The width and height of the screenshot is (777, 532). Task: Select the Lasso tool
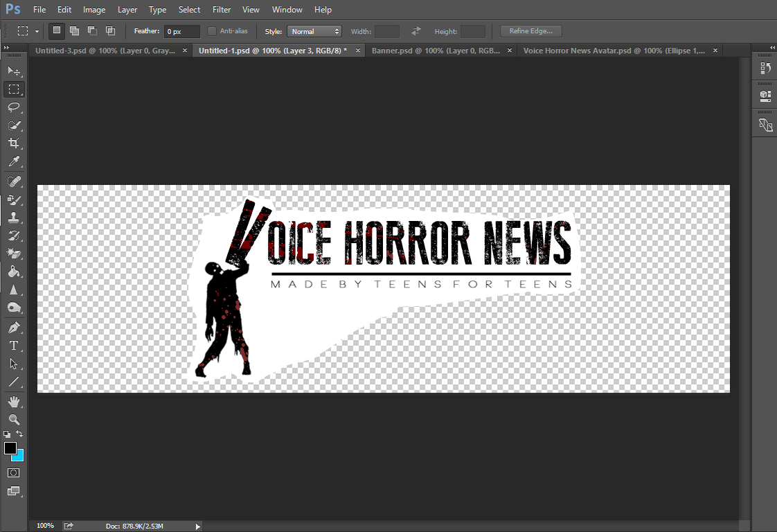point(14,107)
